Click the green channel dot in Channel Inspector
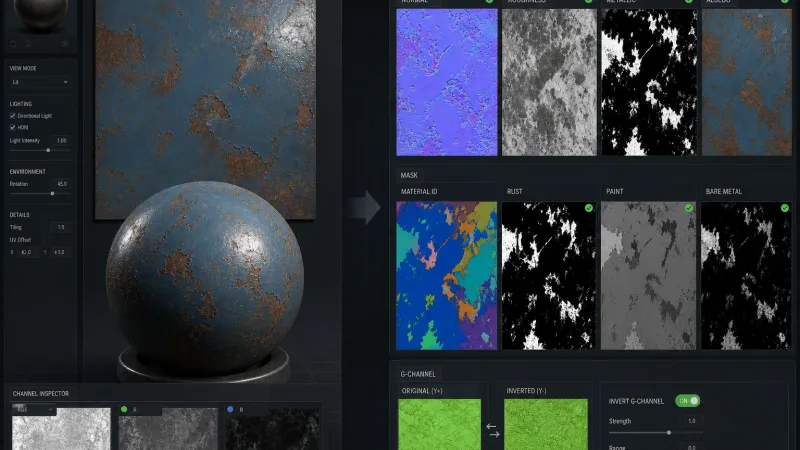Image resolution: width=800 pixels, height=450 pixels. coord(124,409)
